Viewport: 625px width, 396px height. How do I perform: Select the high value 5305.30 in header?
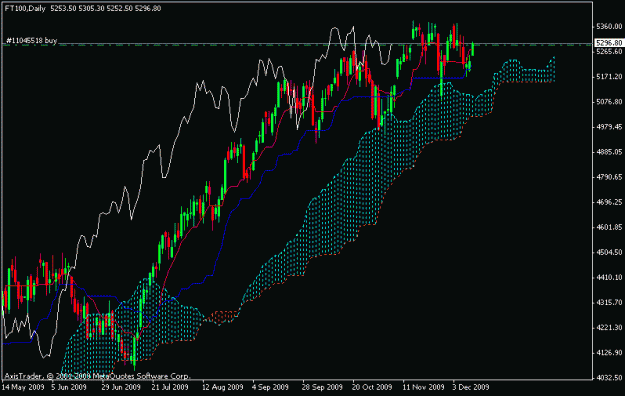tap(91, 8)
